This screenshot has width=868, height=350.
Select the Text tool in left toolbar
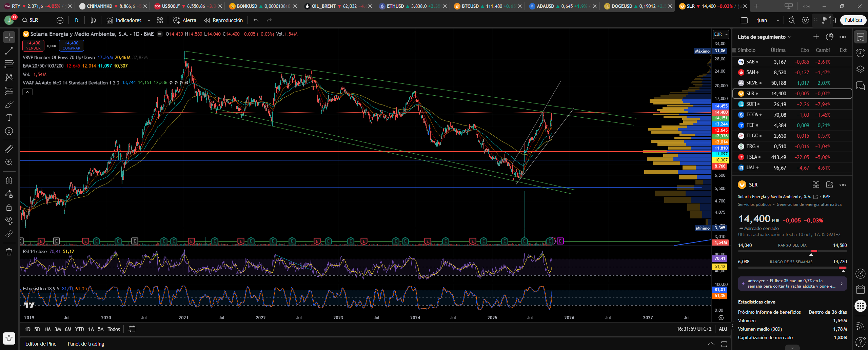click(9, 118)
